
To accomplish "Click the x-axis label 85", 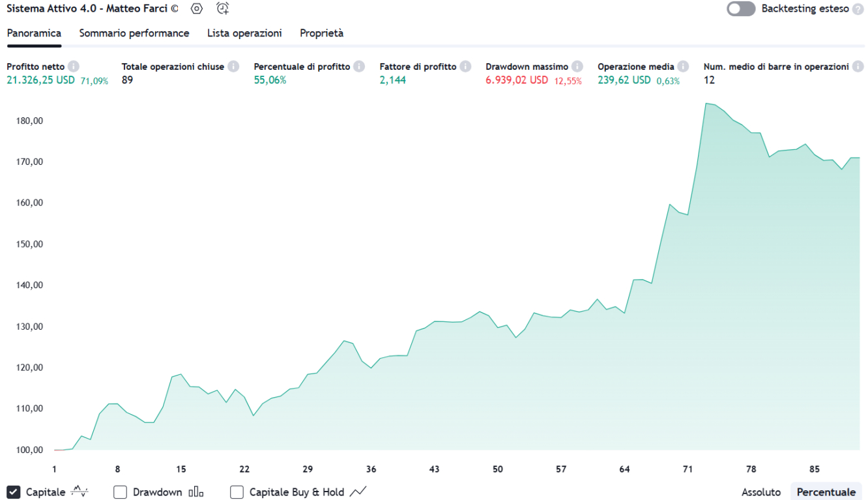I will [815, 469].
